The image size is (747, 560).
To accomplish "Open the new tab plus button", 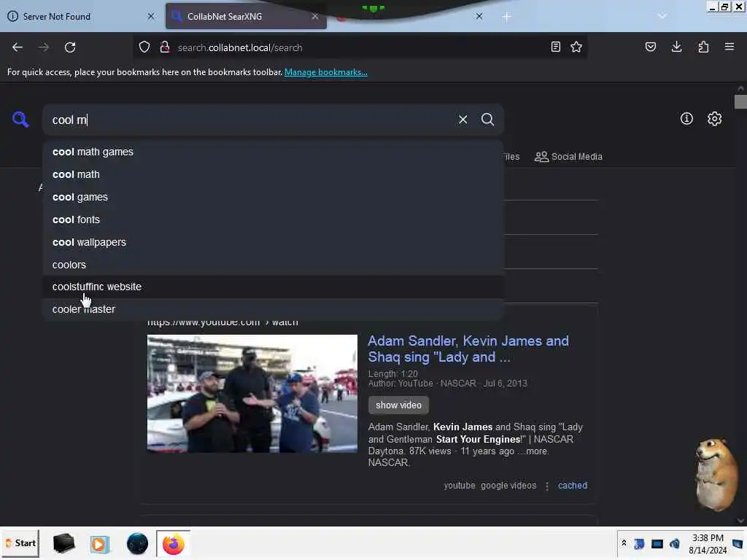I will click(x=506, y=17).
